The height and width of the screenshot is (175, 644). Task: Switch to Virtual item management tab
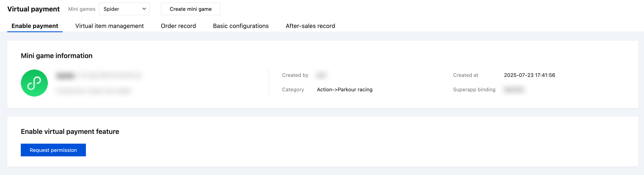(x=109, y=26)
